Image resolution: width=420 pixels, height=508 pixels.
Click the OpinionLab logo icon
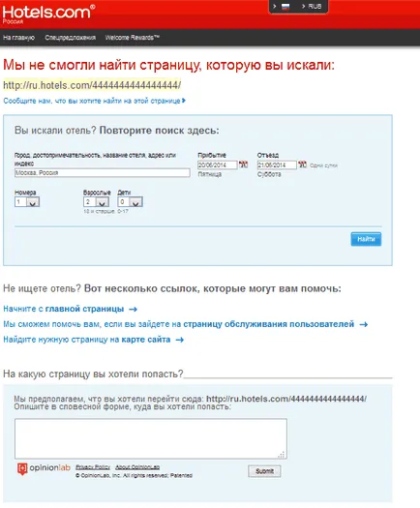pos(22,468)
